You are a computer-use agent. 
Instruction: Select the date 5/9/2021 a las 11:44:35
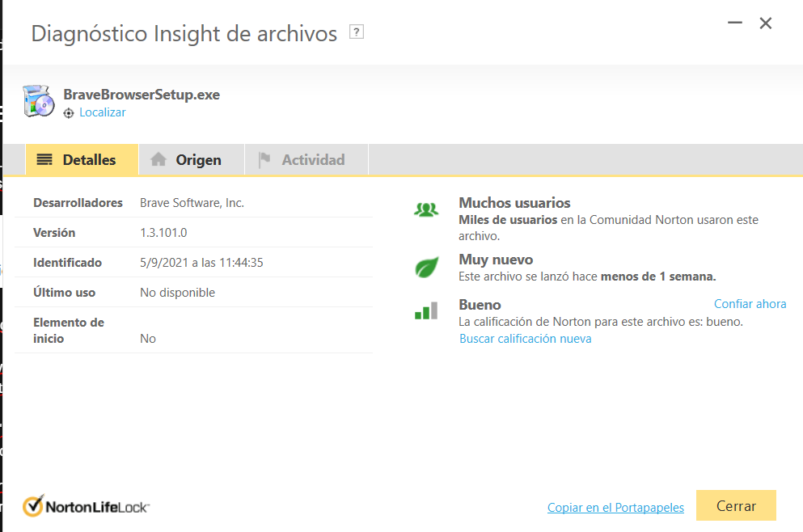point(201,263)
